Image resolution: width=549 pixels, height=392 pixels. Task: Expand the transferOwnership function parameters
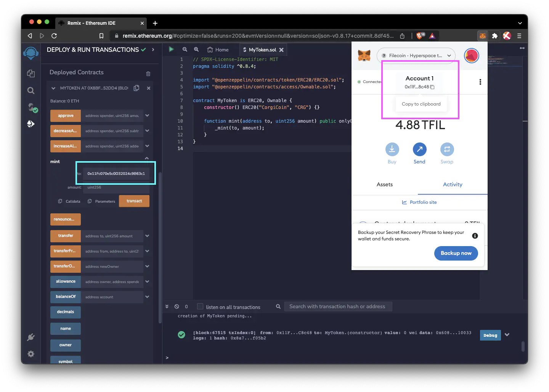point(147,266)
